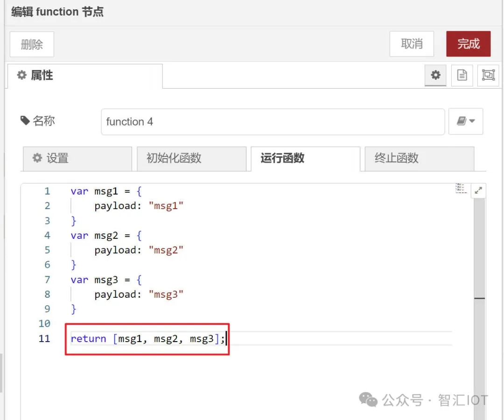
Task: Click line number 7 in gutter
Action: coord(47,280)
